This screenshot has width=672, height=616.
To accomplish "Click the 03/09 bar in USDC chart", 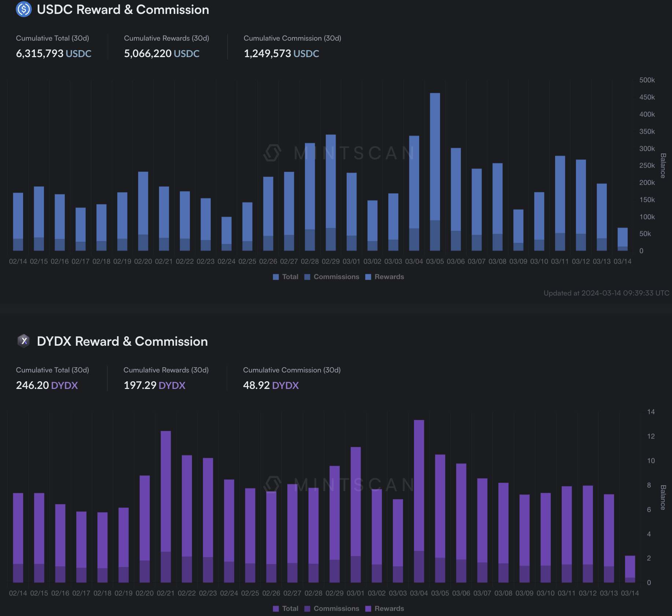I will [518, 230].
